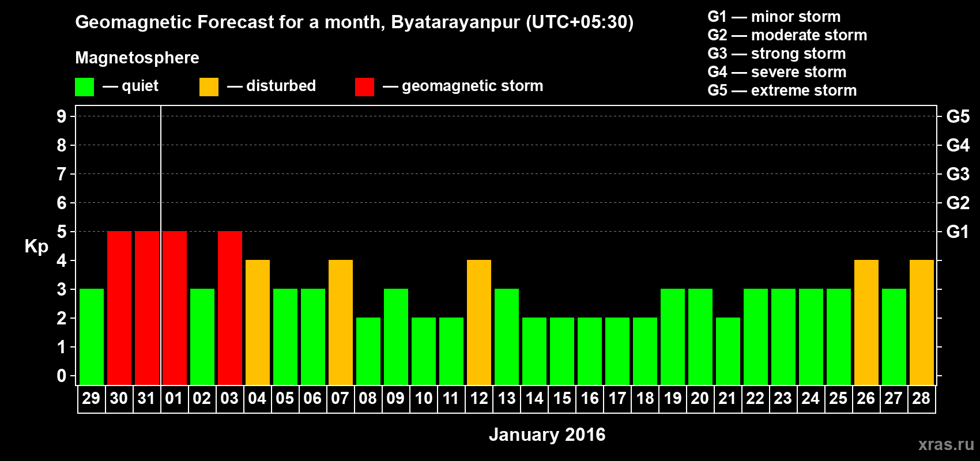Viewport: 980px width, 461px height.
Task: Click date label 15 on the x-axis
Action: 561,398
